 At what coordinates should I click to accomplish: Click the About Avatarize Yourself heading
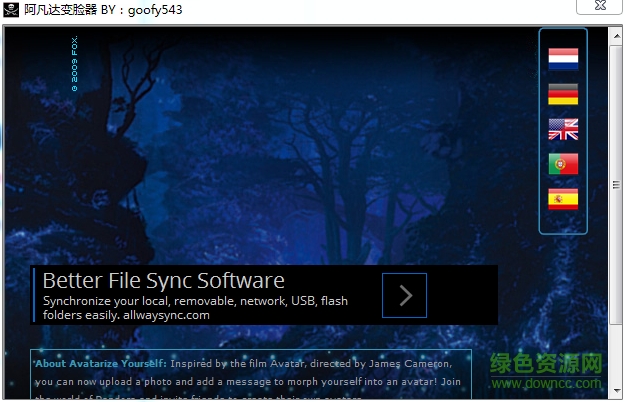click(x=99, y=363)
